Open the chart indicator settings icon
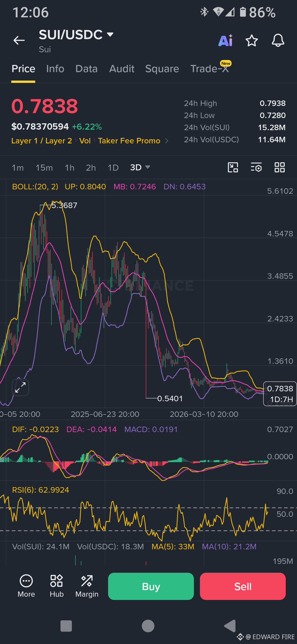 256,167
